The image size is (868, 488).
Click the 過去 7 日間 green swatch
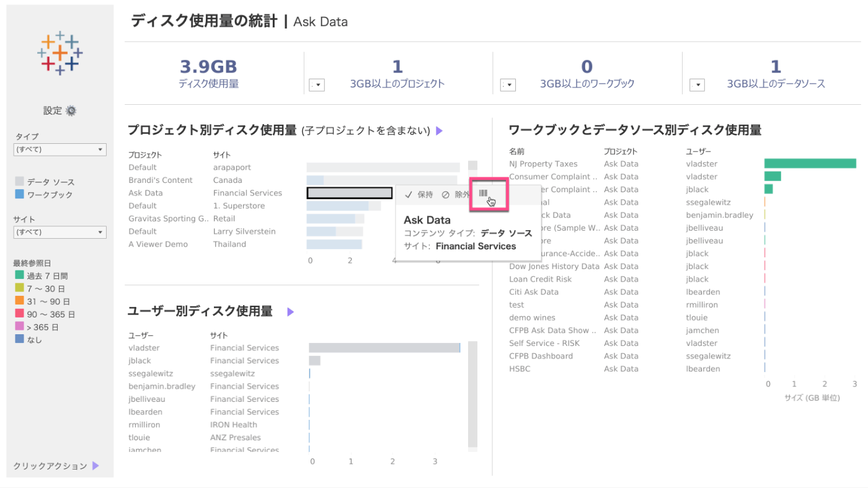click(19, 276)
